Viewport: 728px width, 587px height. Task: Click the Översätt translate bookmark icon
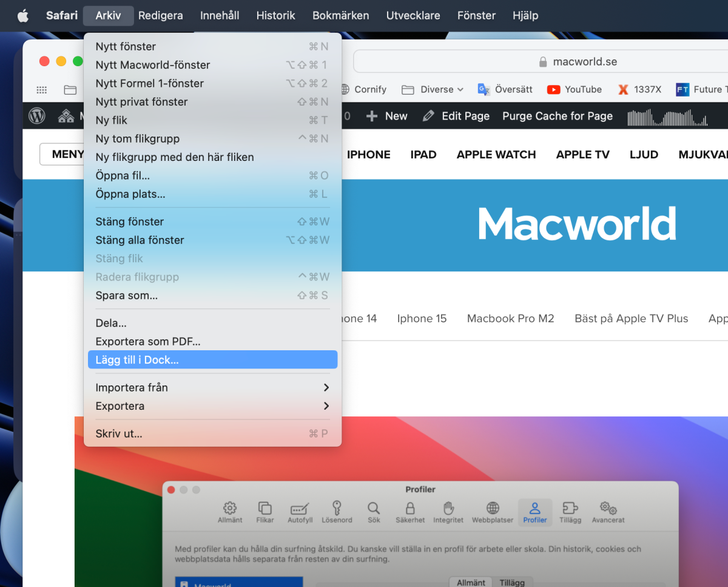484,90
